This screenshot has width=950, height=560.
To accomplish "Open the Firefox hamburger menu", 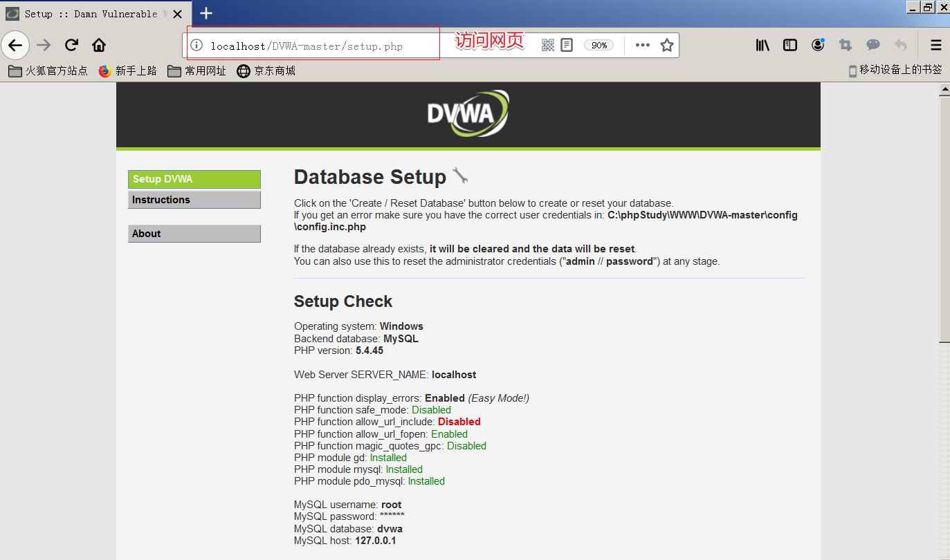I will [x=936, y=45].
